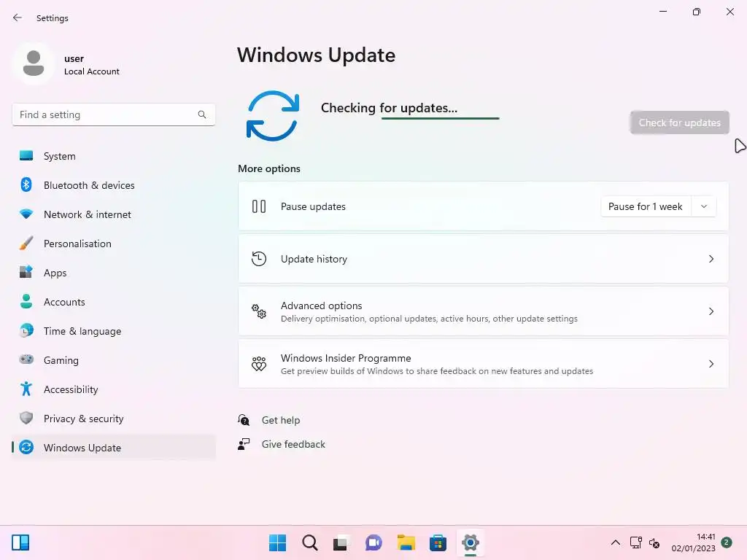This screenshot has width=747, height=560.
Task: Expand the Pause for 1 week dropdown arrow
Action: pos(704,206)
